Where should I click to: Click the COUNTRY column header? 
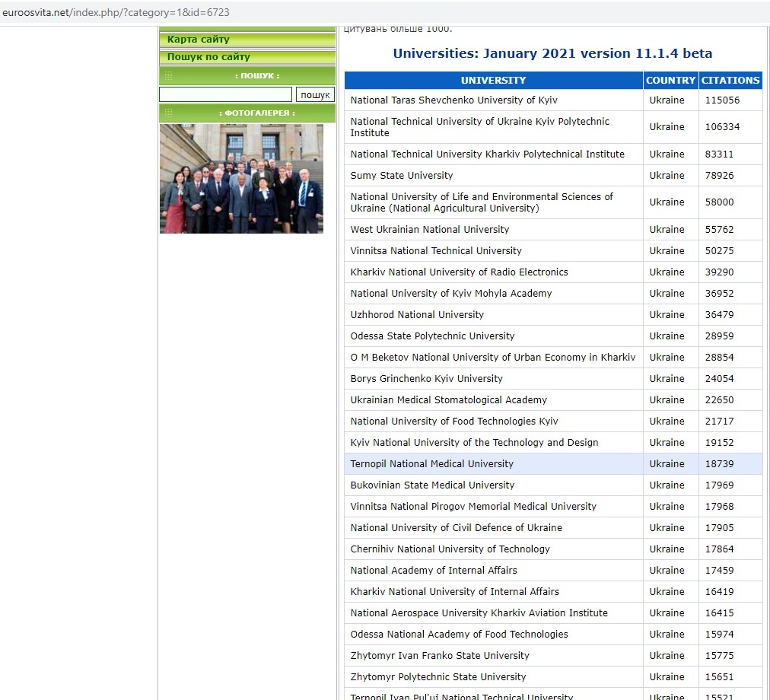[x=670, y=81]
